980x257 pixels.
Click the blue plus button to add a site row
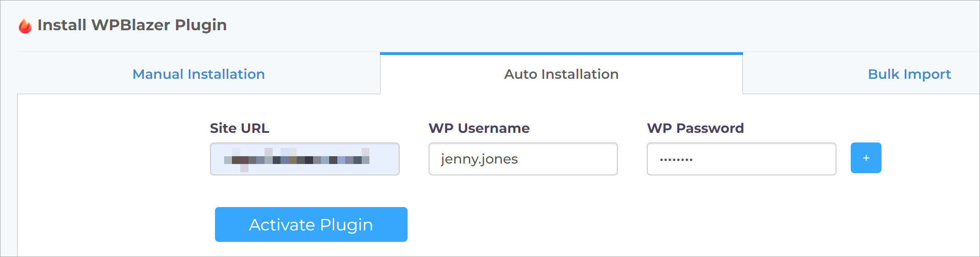pyautogui.click(x=866, y=158)
